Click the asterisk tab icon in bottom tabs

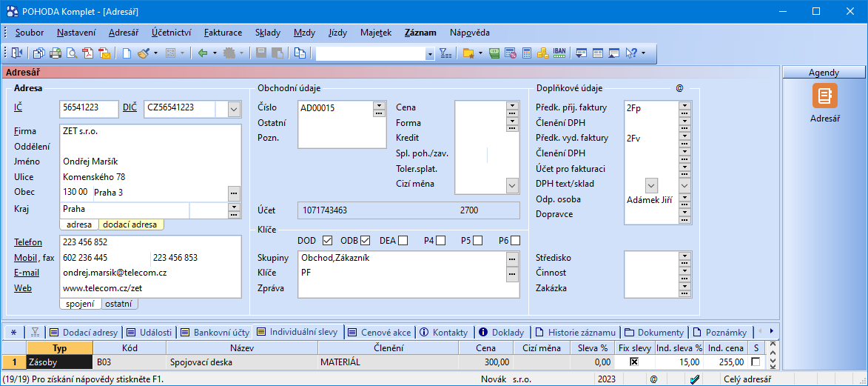coord(14,333)
